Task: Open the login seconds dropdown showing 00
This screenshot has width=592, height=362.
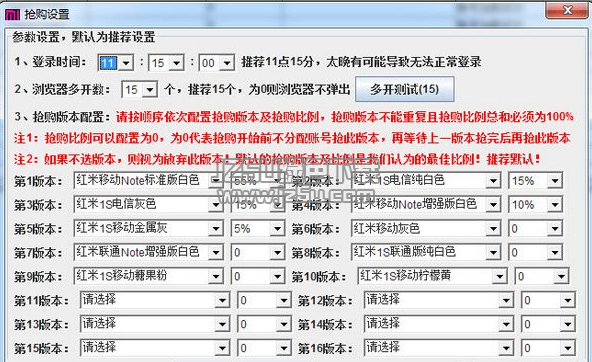Action: point(216,63)
